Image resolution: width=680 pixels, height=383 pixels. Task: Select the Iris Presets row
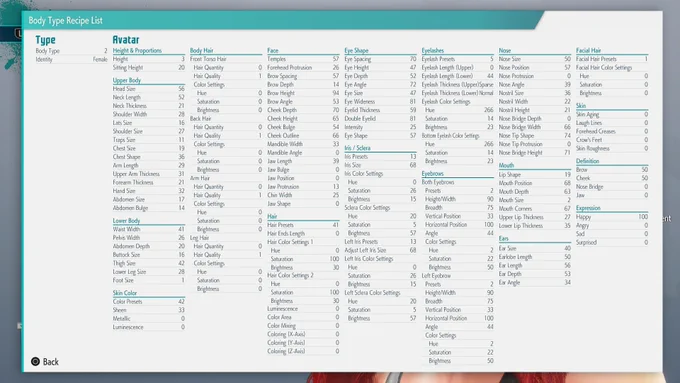(x=380, y=157)
